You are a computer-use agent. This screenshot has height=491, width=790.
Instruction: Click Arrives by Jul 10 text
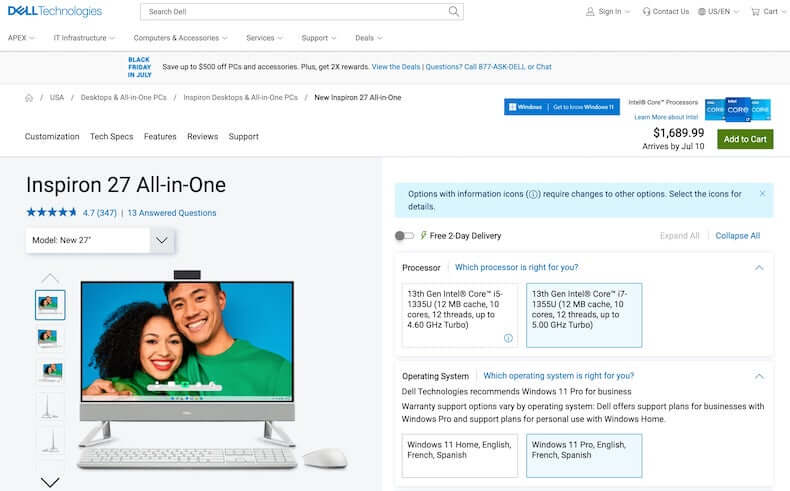point(673,147)
